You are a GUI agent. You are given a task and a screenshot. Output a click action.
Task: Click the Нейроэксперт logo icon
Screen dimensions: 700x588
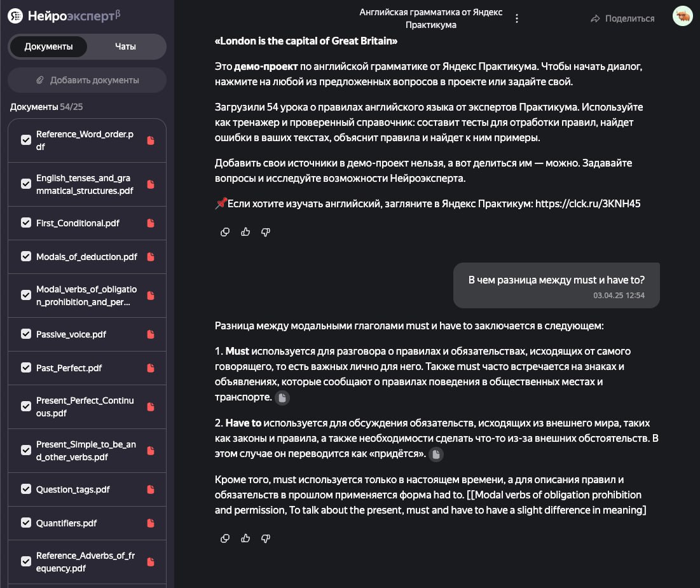(x=15, y=16)
